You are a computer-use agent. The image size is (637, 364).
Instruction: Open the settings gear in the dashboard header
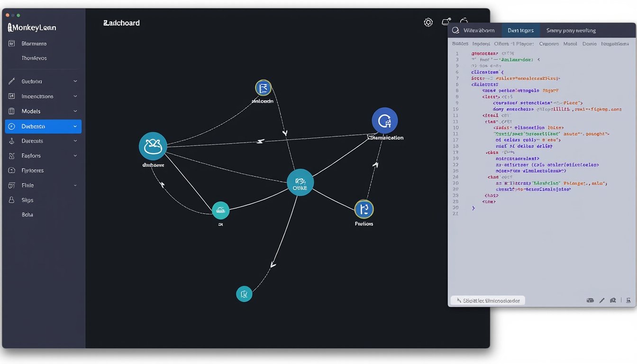pyautogui.click(x=428, y=22)
